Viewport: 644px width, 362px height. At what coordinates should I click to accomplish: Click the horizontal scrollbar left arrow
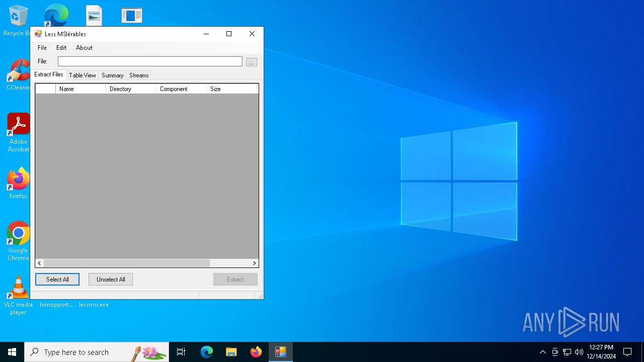coord(40,263)
